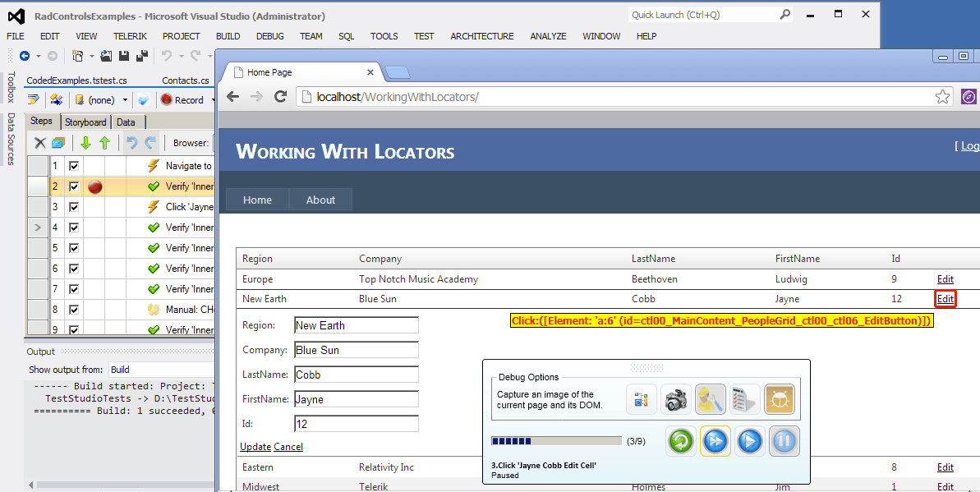Expand step 4 with the arrow marker

point(38,228)
